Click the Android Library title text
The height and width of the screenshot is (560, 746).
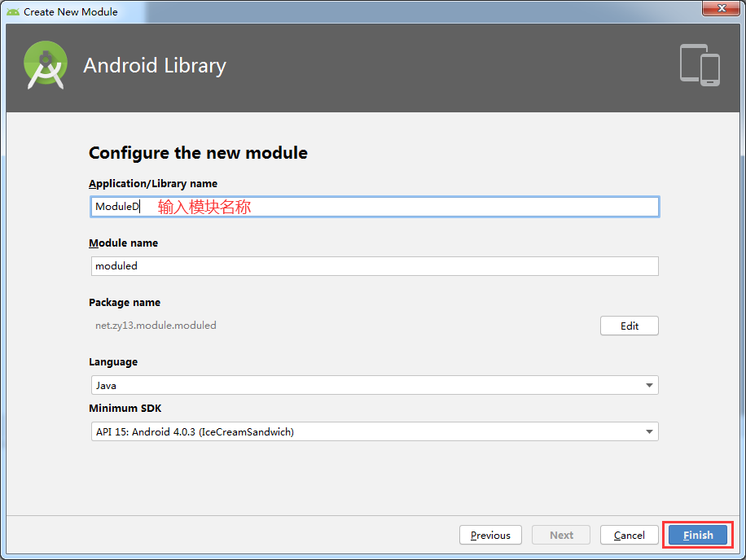[x=155, y=66]
